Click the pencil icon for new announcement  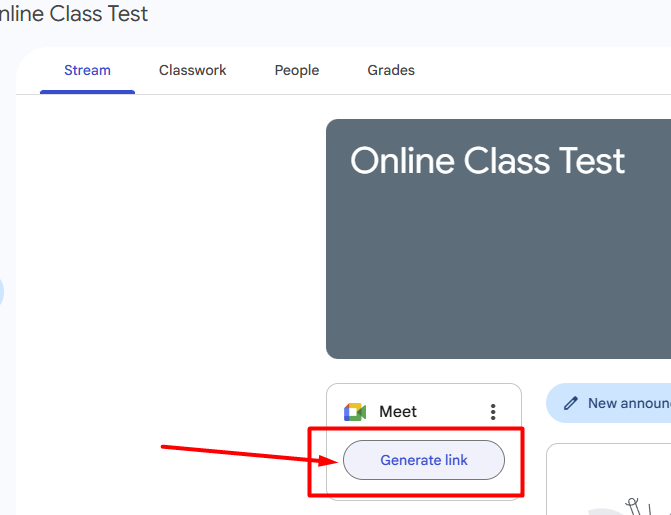pos(571,403)
